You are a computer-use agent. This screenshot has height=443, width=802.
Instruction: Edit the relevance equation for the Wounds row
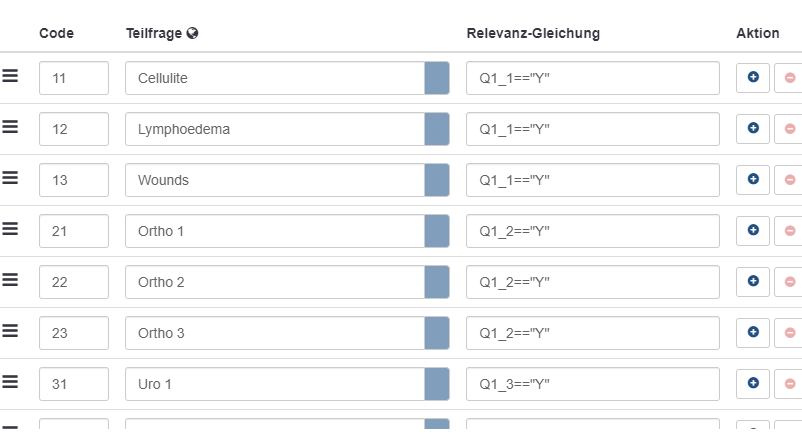pos(592,180)
